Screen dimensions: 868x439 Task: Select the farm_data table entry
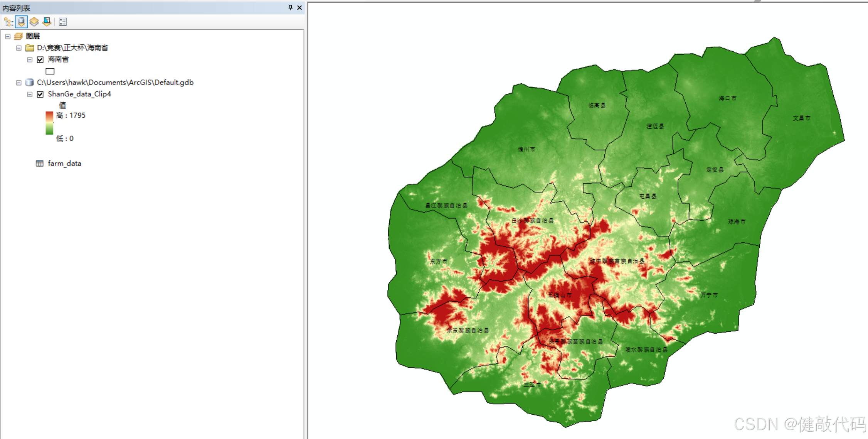64,164
